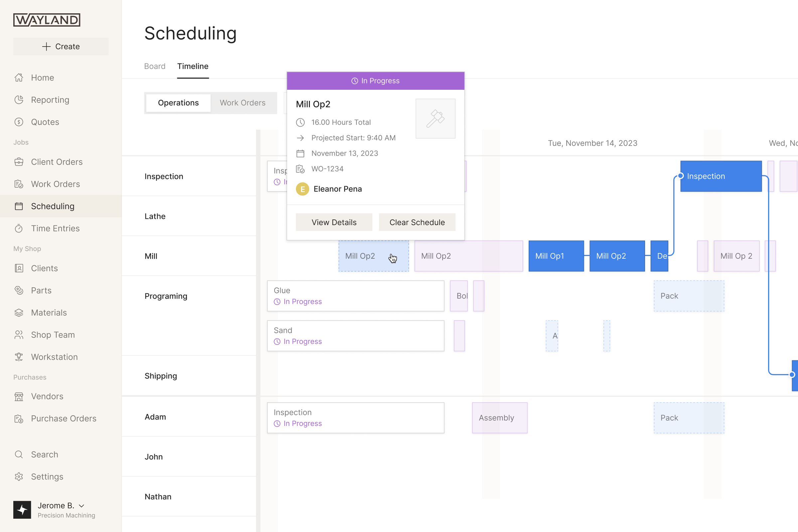Click the Time Entries sidebar icon
This screenshot has height=532, width=798.
tap(18, 228)
